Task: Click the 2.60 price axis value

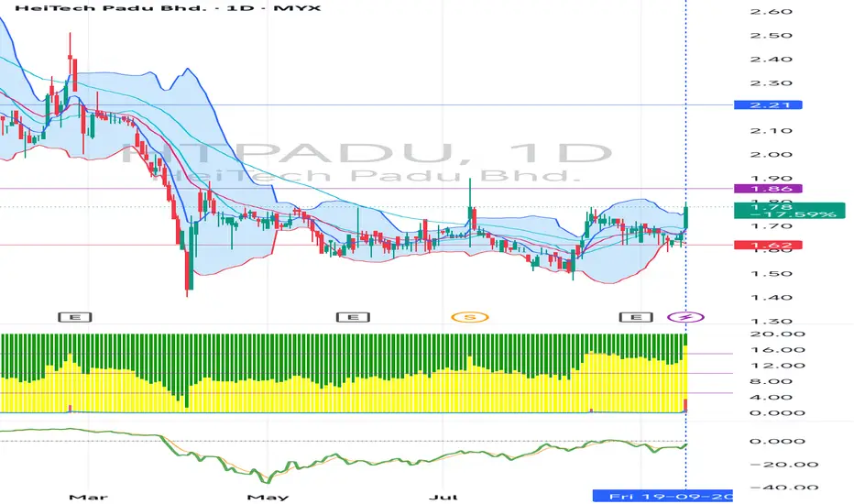Action: (x=771, y=11)
